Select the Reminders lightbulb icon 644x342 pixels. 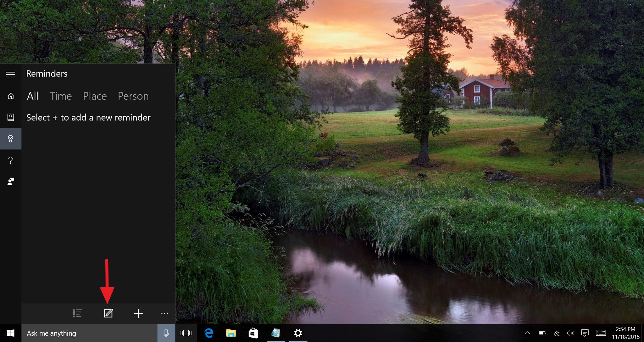(x=11, y=139)
